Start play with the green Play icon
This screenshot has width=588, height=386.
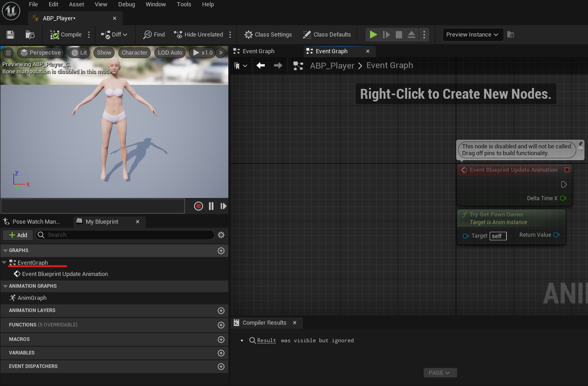[373, 35]
